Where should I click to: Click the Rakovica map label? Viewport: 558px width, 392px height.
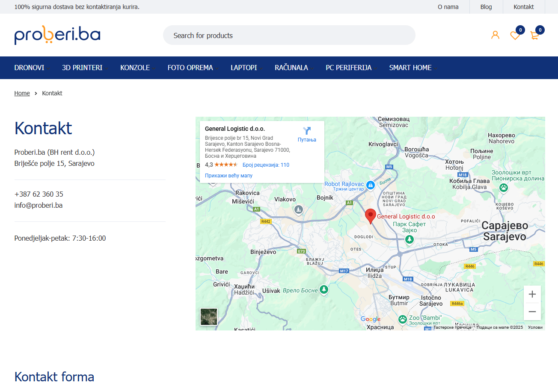click(247, 193)
